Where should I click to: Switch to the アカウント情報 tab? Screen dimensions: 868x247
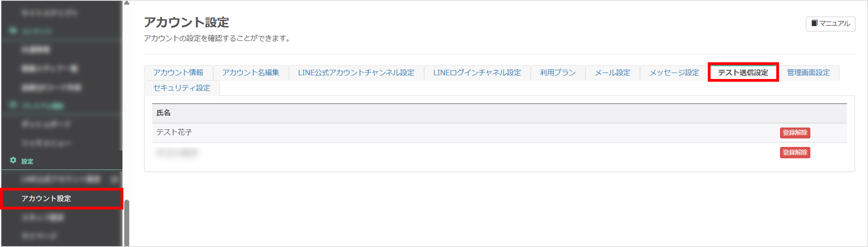point(178,73)
